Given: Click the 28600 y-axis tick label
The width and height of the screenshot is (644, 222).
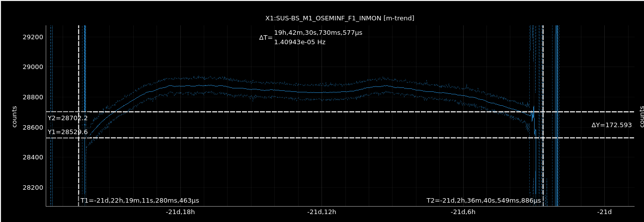Looking at the screenshot, I should tap(33, 128).
